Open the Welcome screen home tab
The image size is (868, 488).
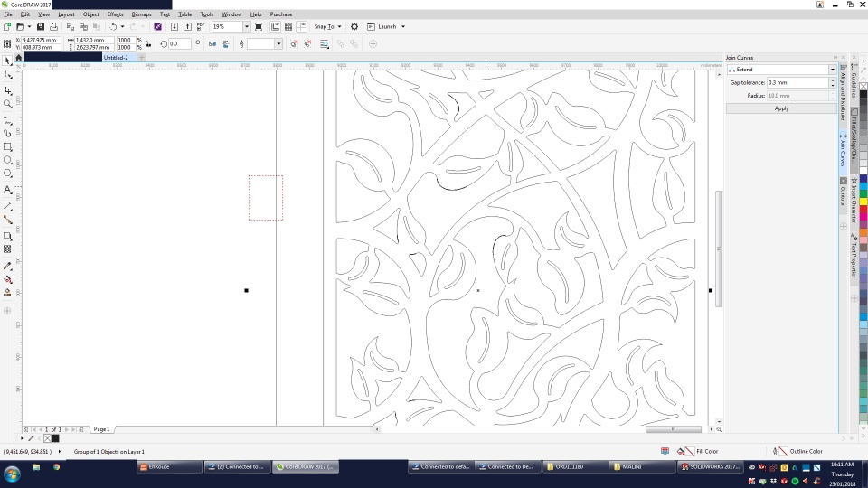(x=18, y=58)
